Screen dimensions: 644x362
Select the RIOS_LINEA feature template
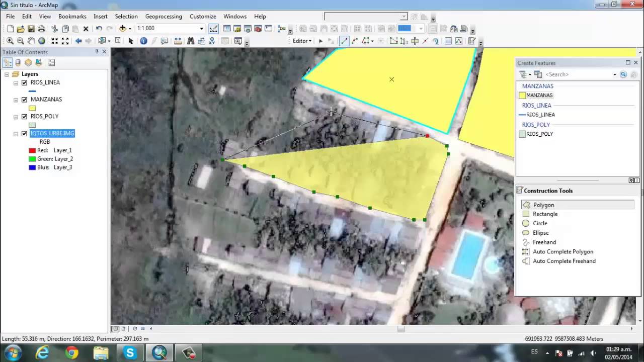[x=537, y=115]
